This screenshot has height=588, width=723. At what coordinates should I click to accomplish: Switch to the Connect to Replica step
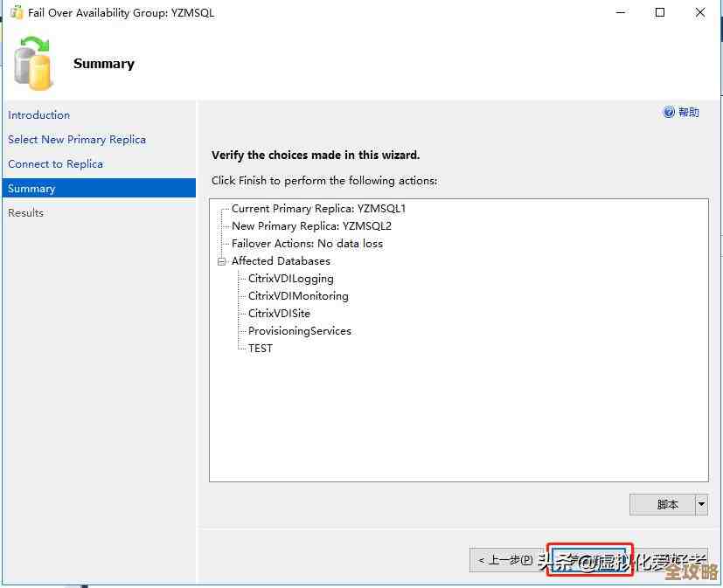[56, 164]
